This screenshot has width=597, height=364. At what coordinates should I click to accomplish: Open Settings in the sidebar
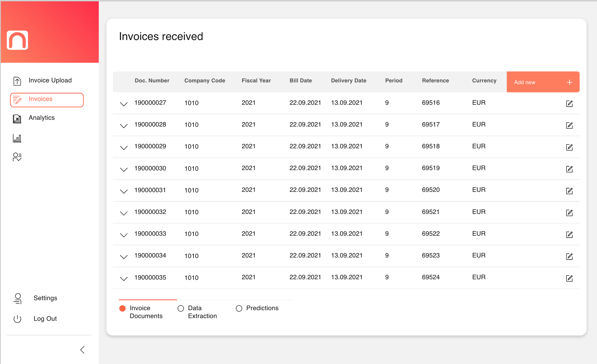(x=45, y=298)
